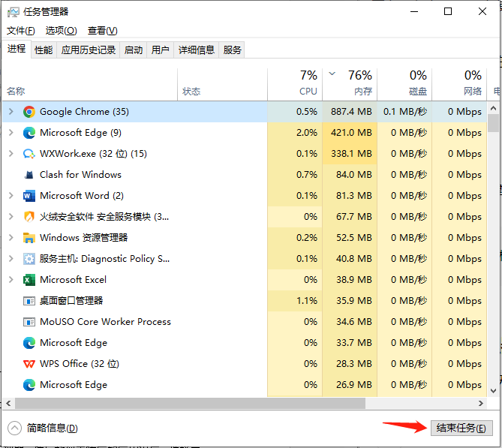Minimize the 任务管理器 window

(x=414, y=12)
